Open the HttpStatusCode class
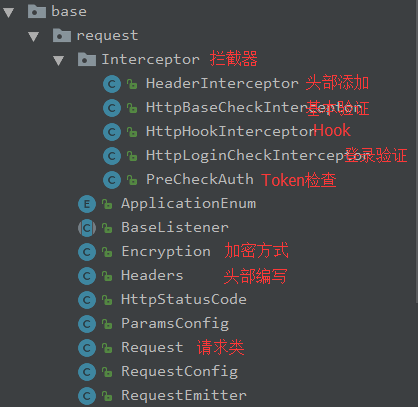Image resolution: width=418 pixels, height=407 pixels. (x=184, y=300)
